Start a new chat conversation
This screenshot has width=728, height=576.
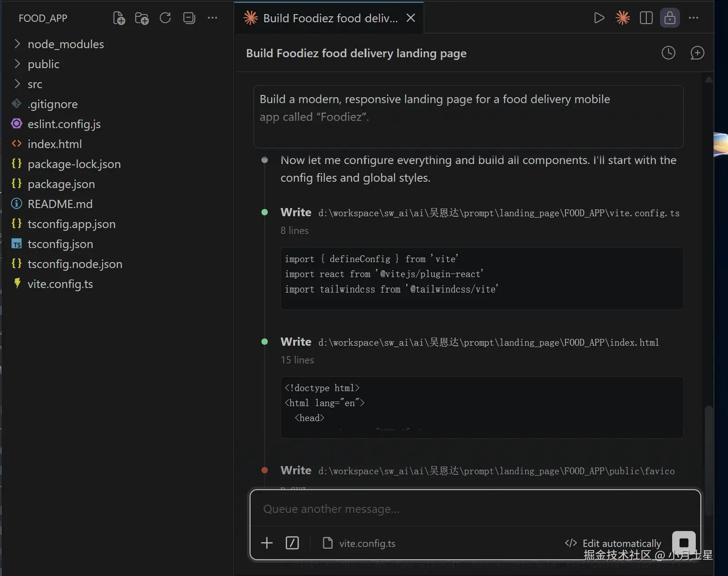click(x=697, y=53)
